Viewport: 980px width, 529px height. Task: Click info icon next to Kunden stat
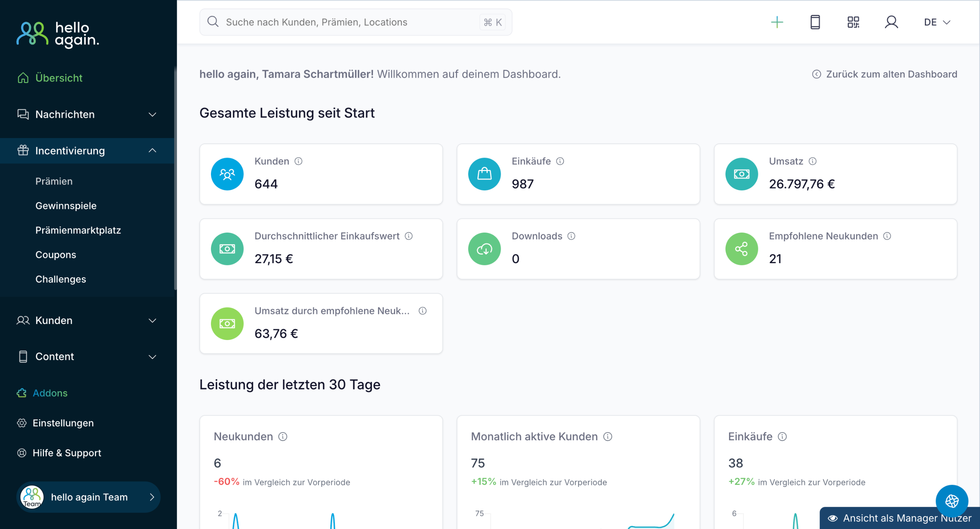[298, 161]
